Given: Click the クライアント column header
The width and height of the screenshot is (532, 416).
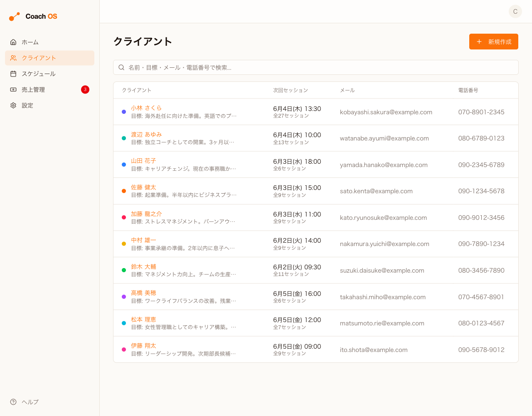Looking at the screenshot, I should pos(137,90).
